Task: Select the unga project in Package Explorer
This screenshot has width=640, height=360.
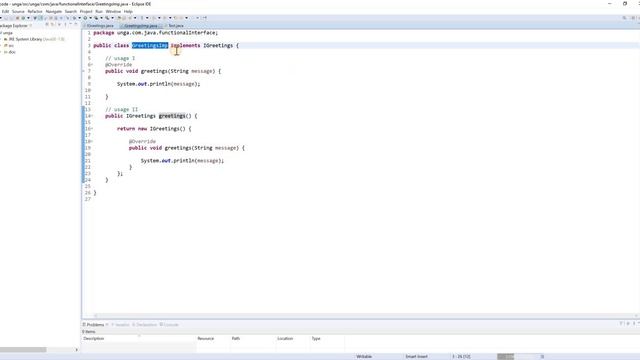Action: click(x=8, y=33)
